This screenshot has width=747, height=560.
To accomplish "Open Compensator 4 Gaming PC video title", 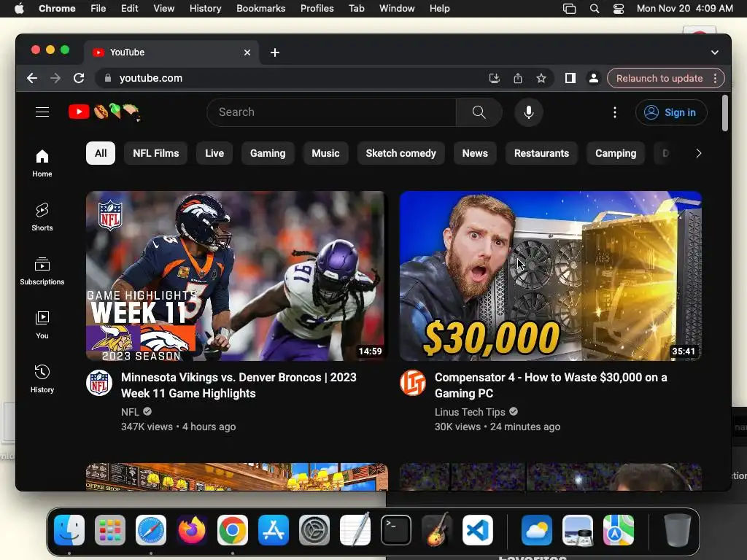I will click(x=551, y=385).
